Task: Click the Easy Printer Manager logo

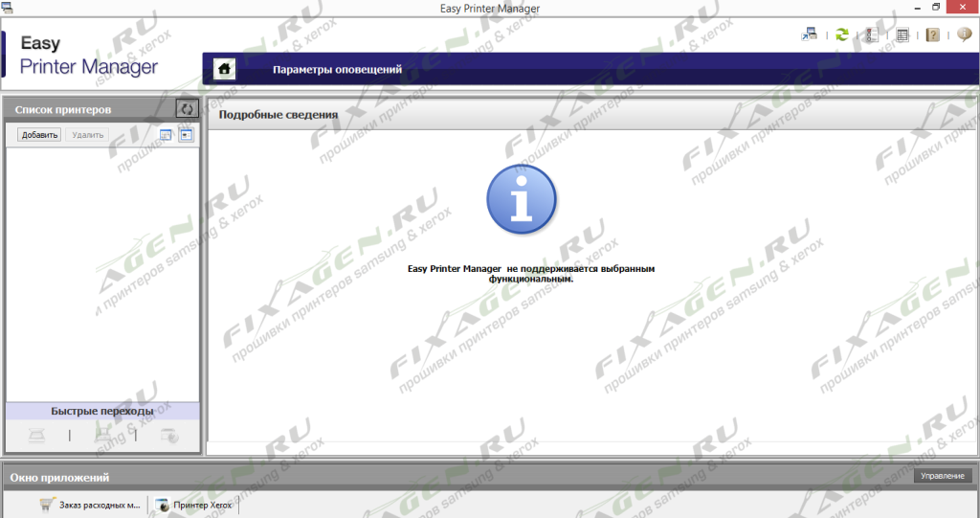Action: 89,55
